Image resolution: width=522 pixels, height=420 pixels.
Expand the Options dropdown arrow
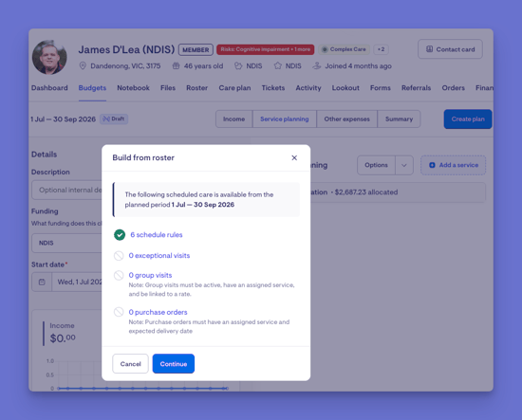(403, 165)
